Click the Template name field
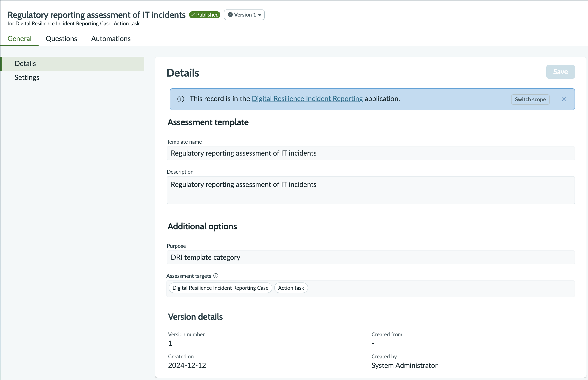Viewport: 588px width, 380px height. 371,153
